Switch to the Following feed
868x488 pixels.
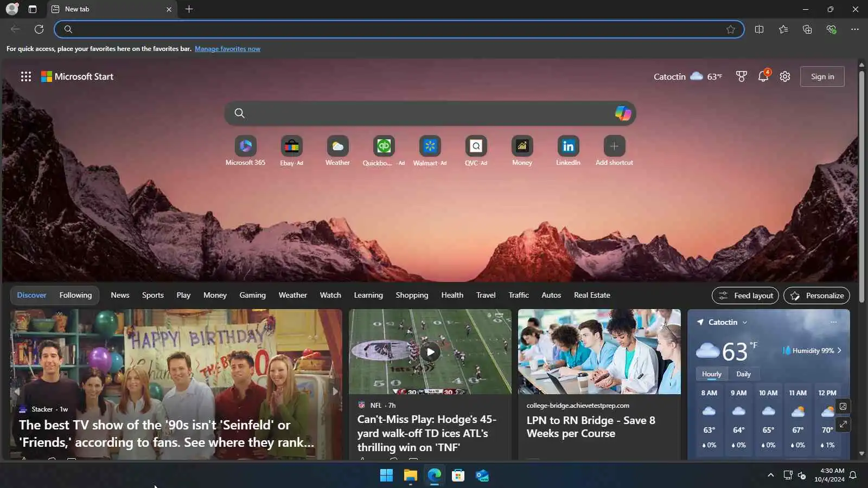click(x=75, y=295)
